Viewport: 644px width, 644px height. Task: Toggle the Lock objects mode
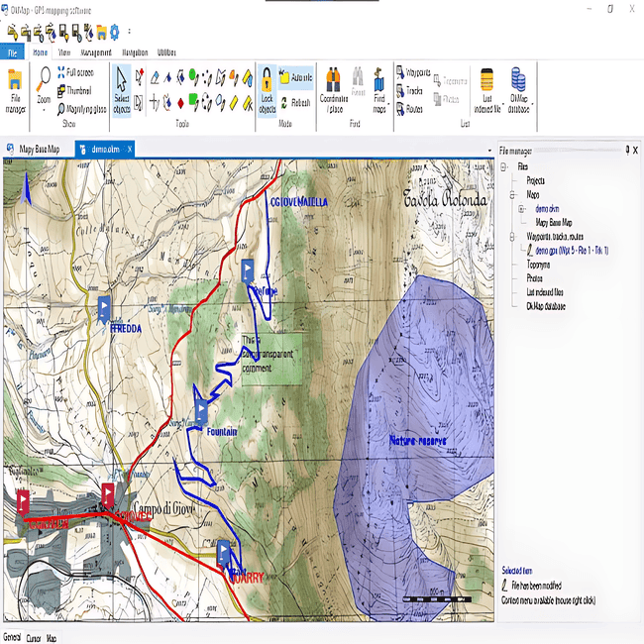point(267,91)
